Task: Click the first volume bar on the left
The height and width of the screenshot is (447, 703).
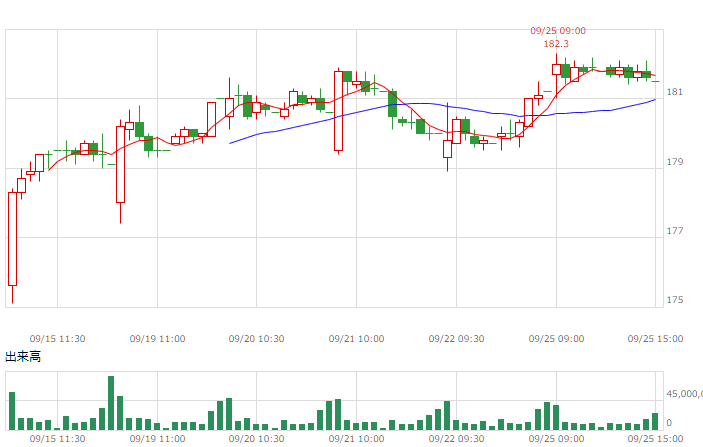Action: pyautogui.click(x=12, y=411)
